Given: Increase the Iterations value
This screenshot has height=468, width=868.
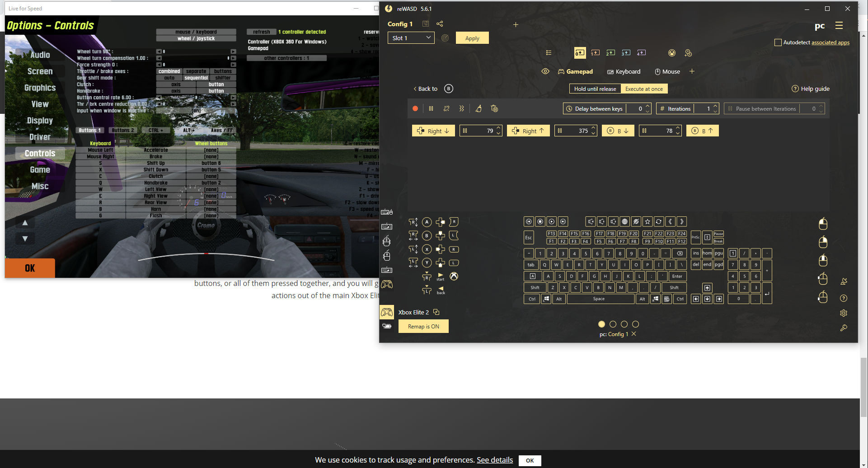Looking at the screenshot, I should [715, 106].
